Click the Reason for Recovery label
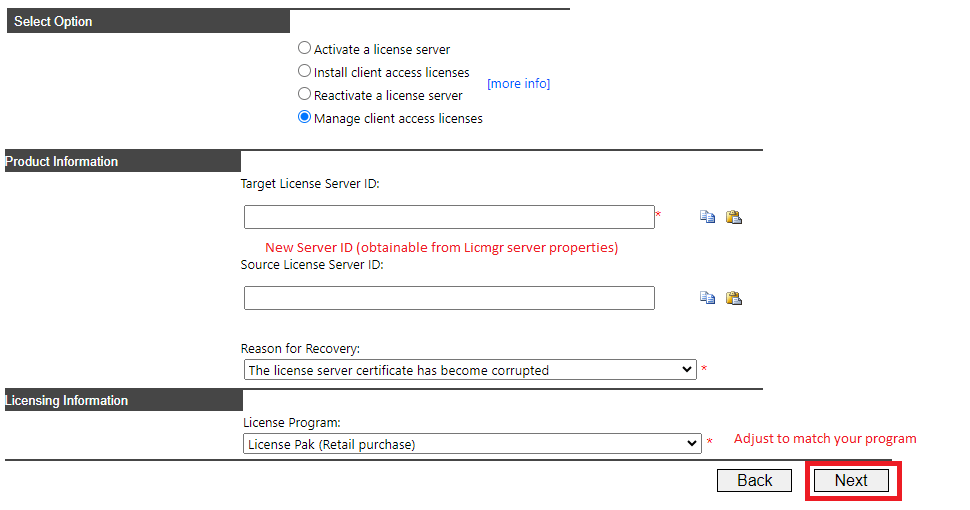Screen dimensions: 970x510 [x=300, y=348]
